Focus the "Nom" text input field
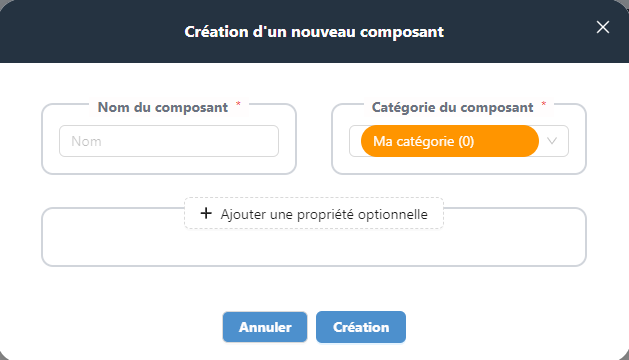Viewport: 629px width, 360px height. (x=169, y=141)
